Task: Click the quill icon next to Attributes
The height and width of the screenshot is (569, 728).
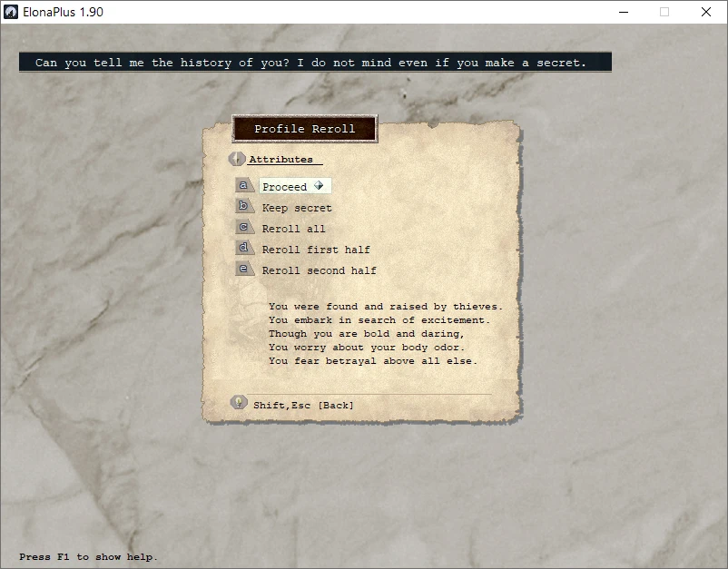Action: click(x=237, y=159)
